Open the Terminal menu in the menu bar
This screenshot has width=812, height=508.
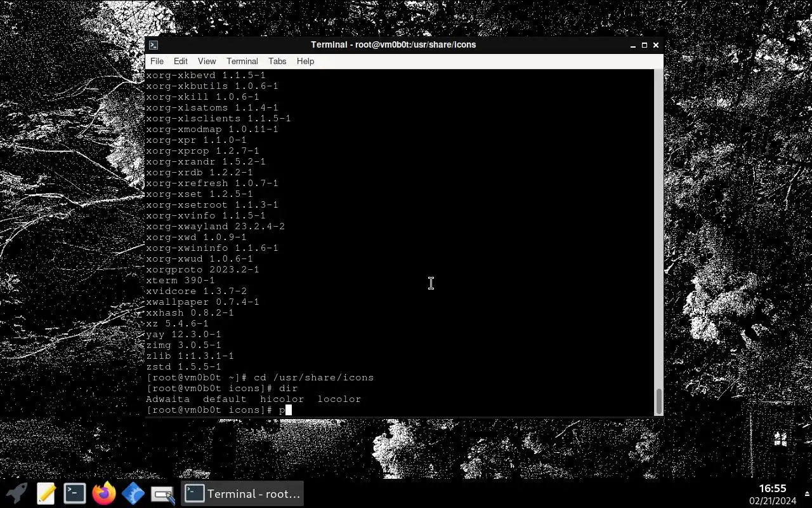click(242, 62)
